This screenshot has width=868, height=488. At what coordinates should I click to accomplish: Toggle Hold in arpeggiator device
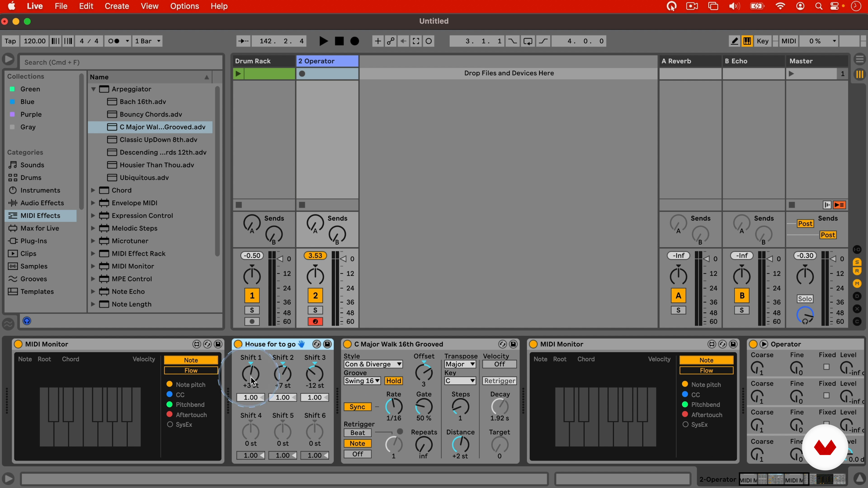394,381
